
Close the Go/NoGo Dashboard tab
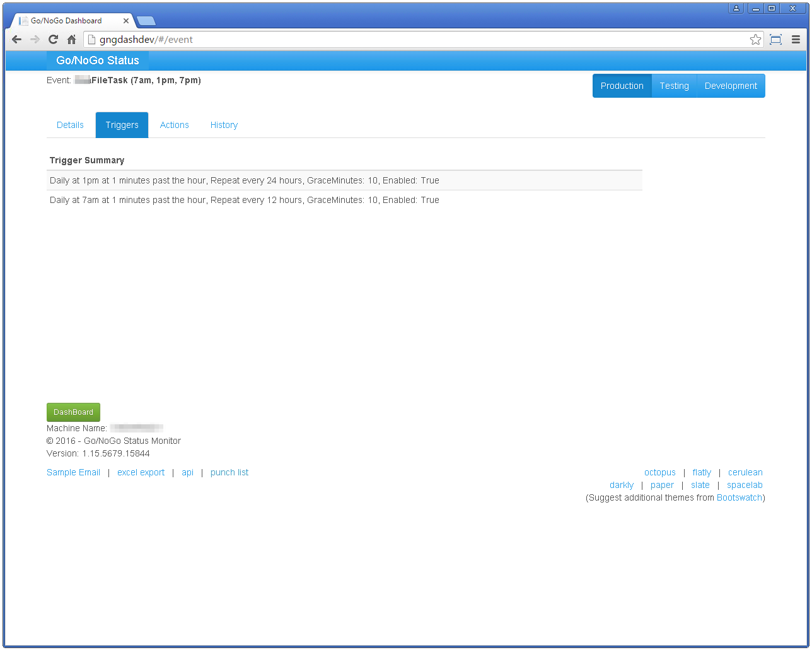coord(126,21)
